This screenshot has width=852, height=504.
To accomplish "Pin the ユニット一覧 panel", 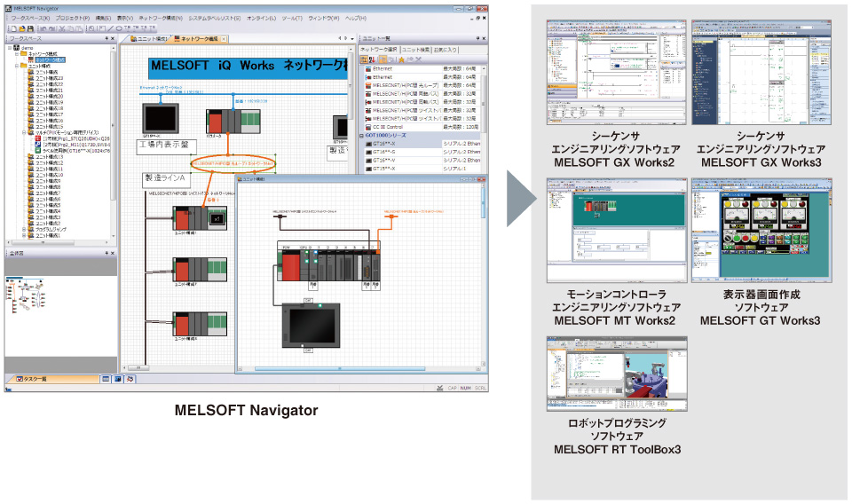I will point(477,38).
